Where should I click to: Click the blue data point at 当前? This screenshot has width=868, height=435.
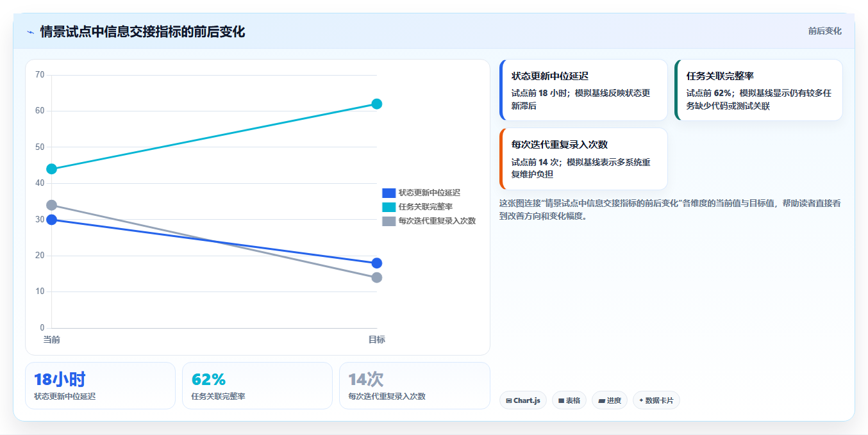pyautogui.click(x=52, y=220)
